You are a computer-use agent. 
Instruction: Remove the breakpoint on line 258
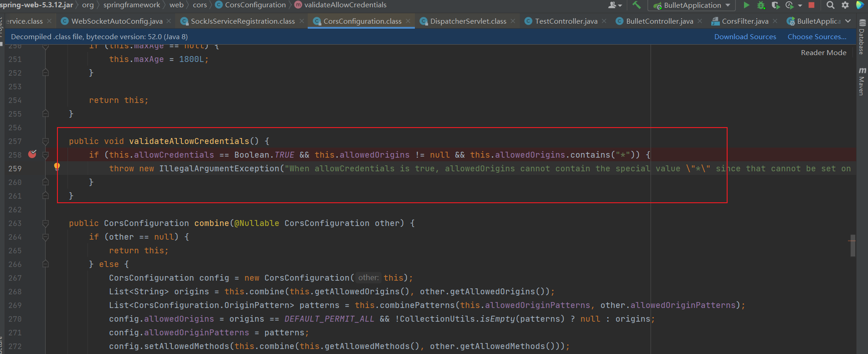[x=32, y=154]
